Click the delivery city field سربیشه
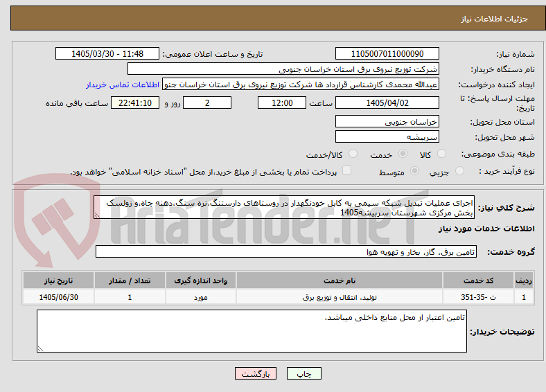 (x=387, y=137)
